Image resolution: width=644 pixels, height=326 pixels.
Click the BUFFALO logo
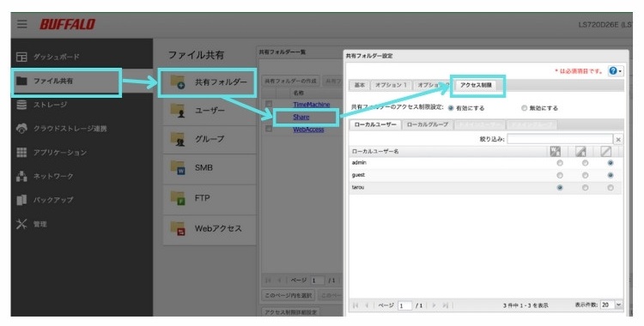click(67, 24)
